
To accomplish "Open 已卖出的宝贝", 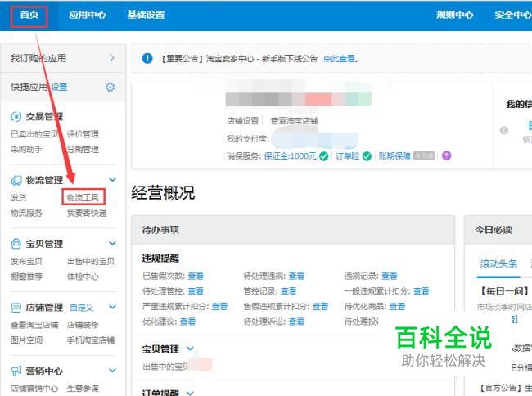I will pyautogui.click(x=34, y=134).
